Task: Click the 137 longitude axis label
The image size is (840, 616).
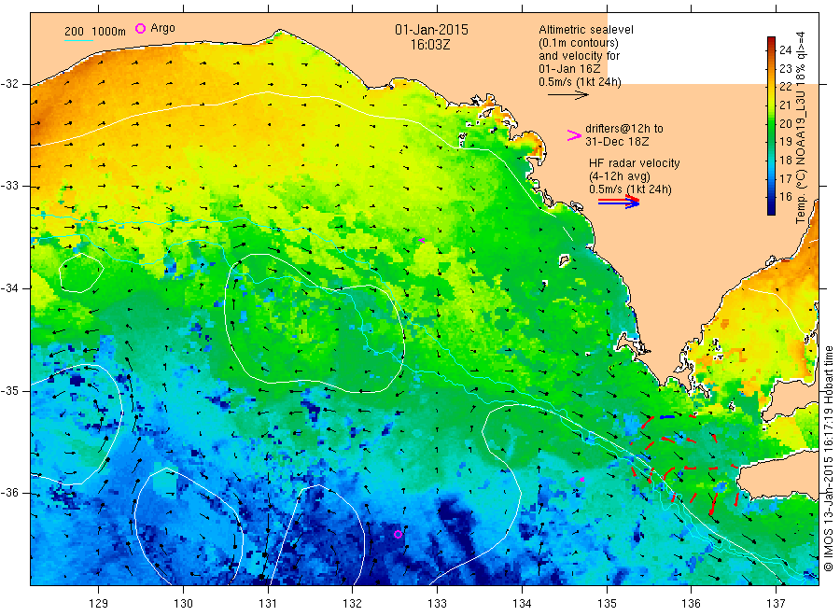Action: tap(776, 604)
